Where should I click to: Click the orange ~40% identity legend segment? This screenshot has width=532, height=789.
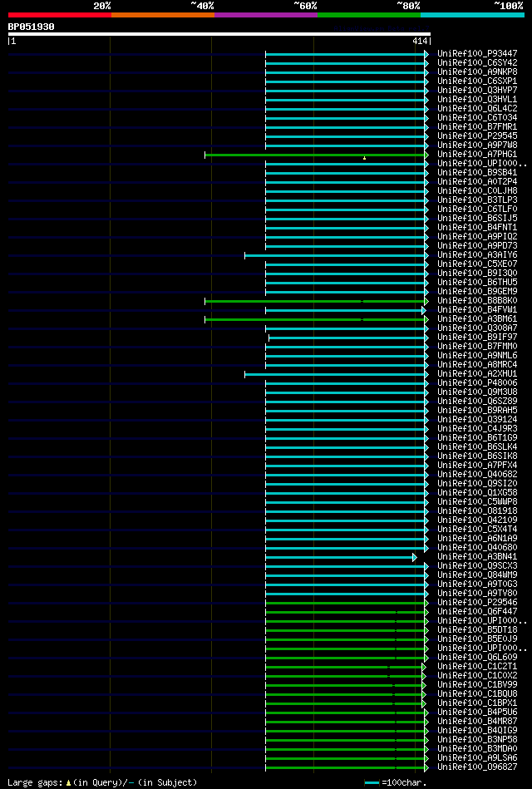(163, 15)
